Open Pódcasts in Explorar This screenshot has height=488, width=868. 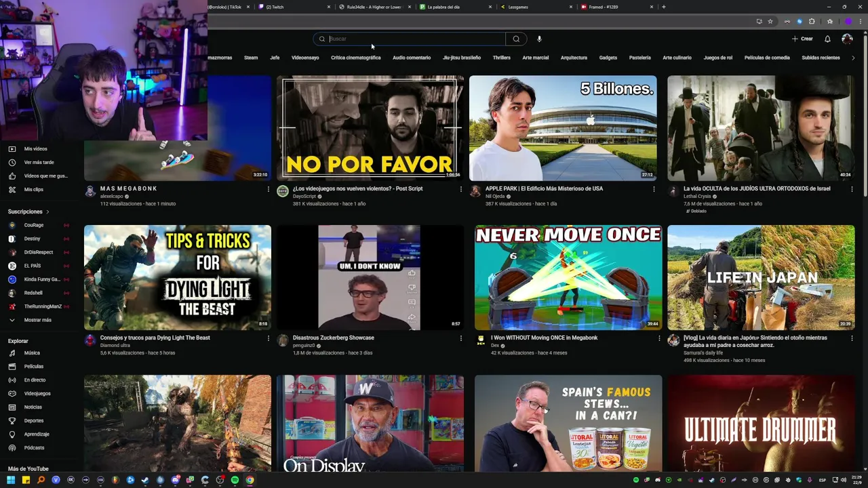click(34, 448)
